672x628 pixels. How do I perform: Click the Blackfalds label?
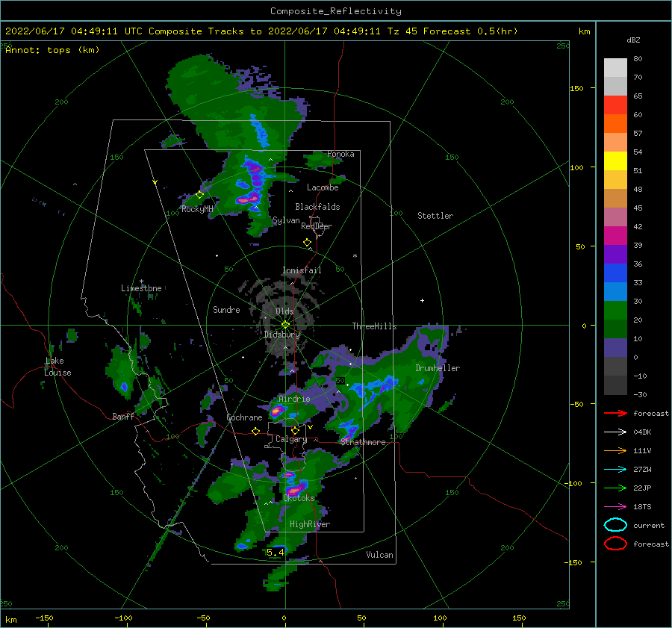tap(317, 207)
